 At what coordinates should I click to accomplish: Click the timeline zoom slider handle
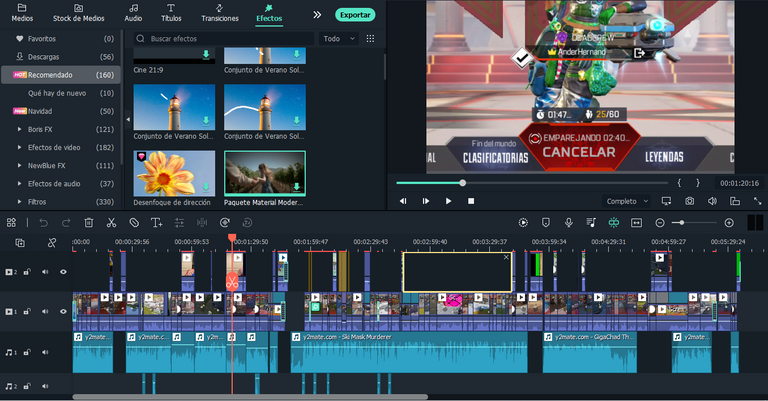point(681,223)
